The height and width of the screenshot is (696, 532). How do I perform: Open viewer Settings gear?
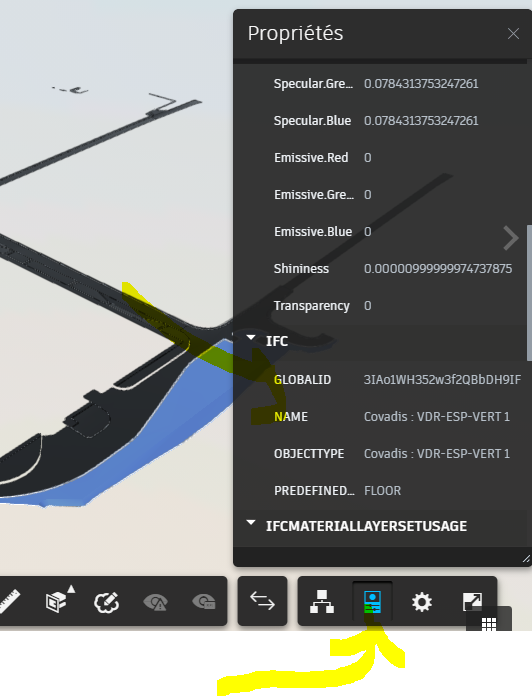(422, 602)
